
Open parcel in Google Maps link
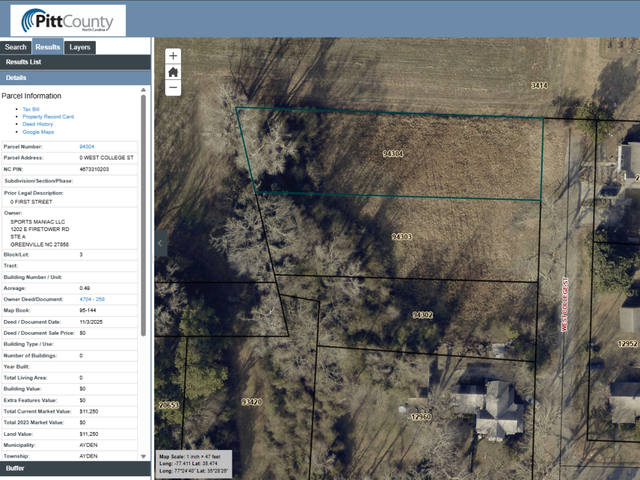click(x=38, y=132)
